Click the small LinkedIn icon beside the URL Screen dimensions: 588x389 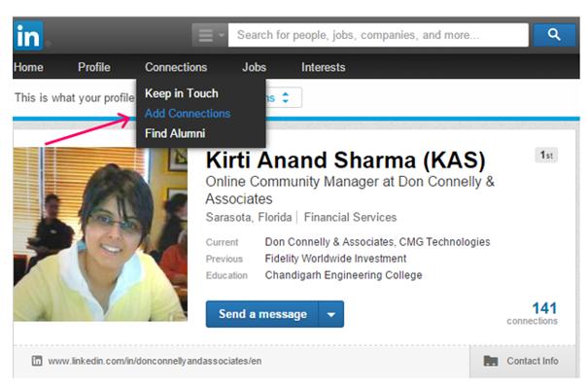coord(37,361)
